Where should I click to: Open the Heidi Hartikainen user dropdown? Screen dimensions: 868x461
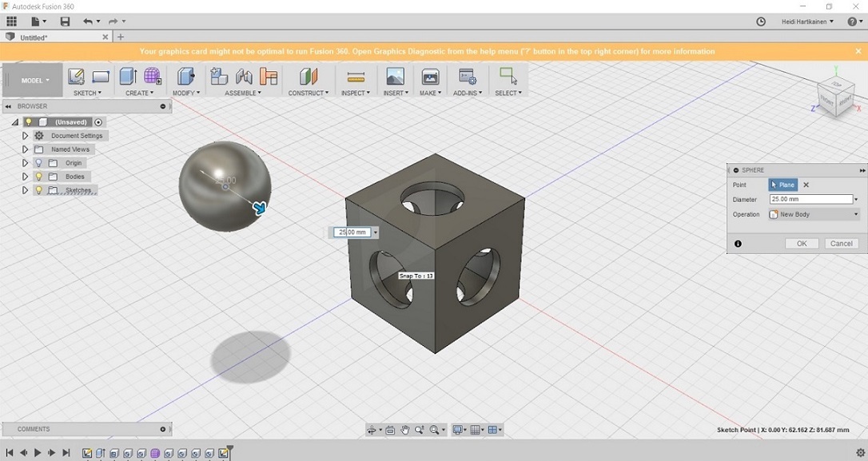(807, 22)
